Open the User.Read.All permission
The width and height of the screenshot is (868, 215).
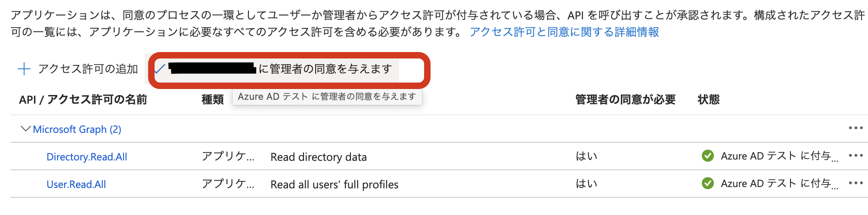pos(76,184)
